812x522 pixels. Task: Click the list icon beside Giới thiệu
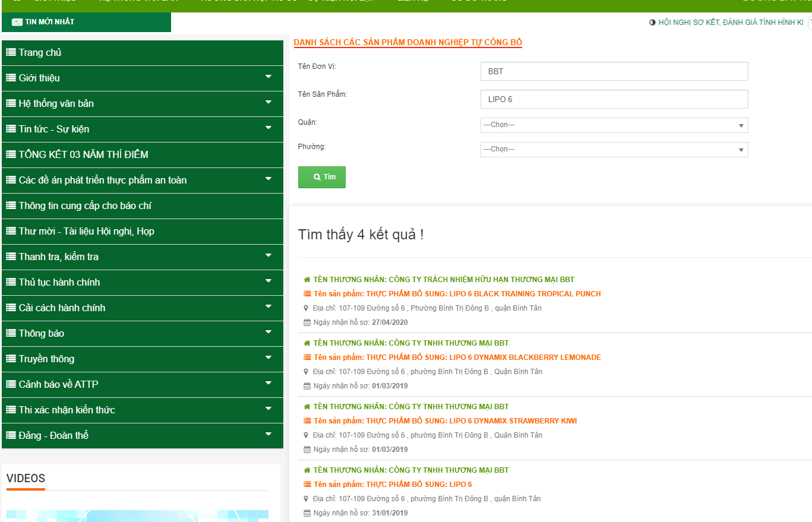point(11,78)
